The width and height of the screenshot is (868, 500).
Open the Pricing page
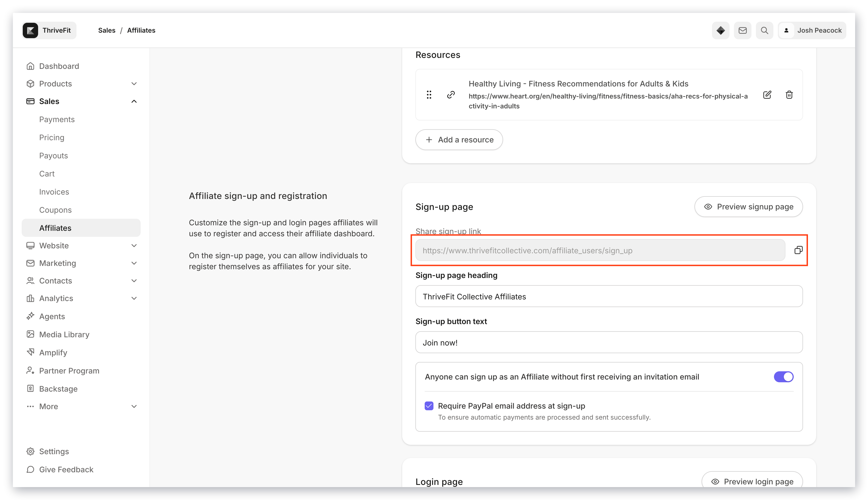[x=52, y=137]
